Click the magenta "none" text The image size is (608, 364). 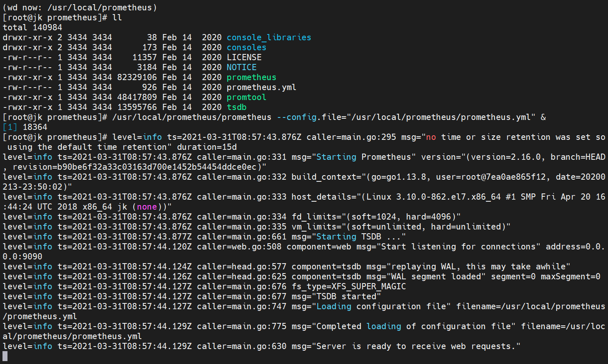tap(147, 207)
